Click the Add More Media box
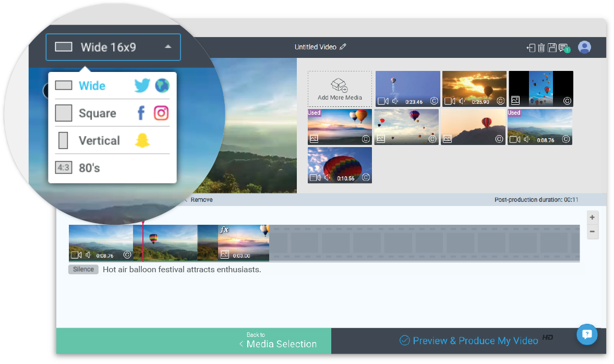Image resolution: width=614 pixels, height=364 pixels. [340, 89]
